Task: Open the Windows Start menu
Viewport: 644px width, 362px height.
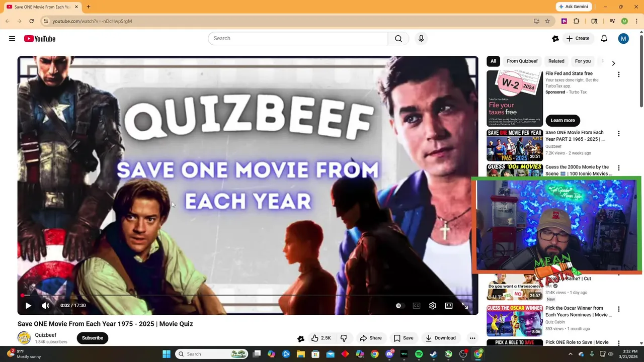Action: [167, 354]
